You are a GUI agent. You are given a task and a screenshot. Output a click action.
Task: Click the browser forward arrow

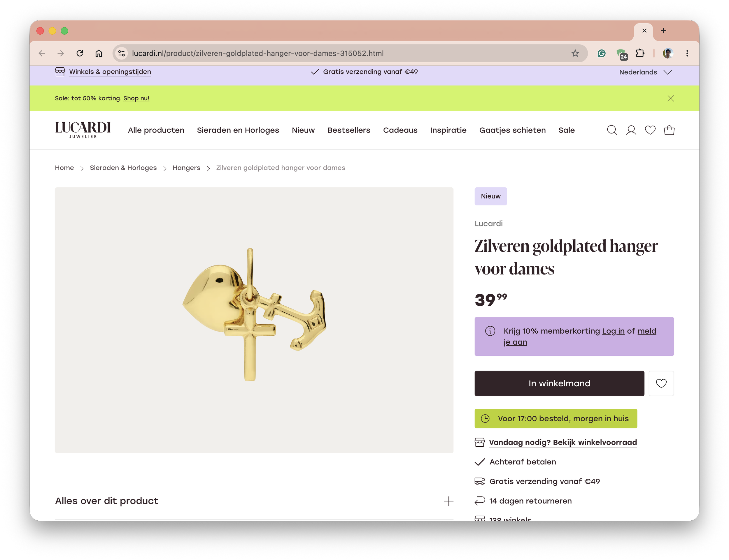pos(60,53)
